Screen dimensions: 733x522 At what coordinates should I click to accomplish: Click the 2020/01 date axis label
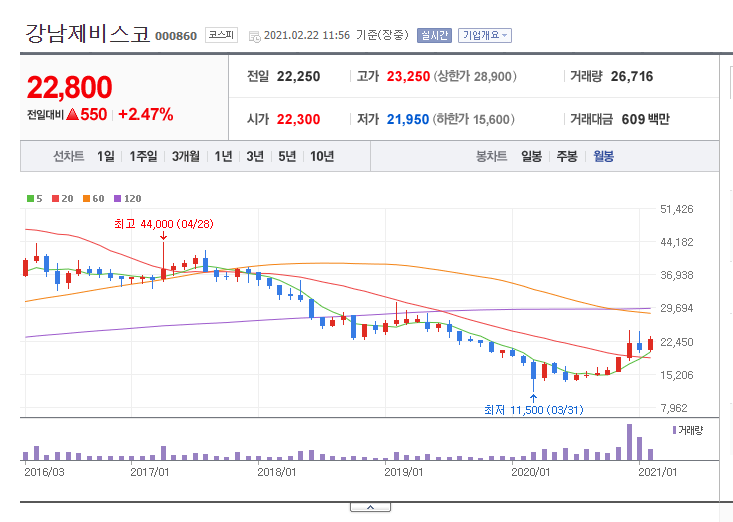(531, 472)
